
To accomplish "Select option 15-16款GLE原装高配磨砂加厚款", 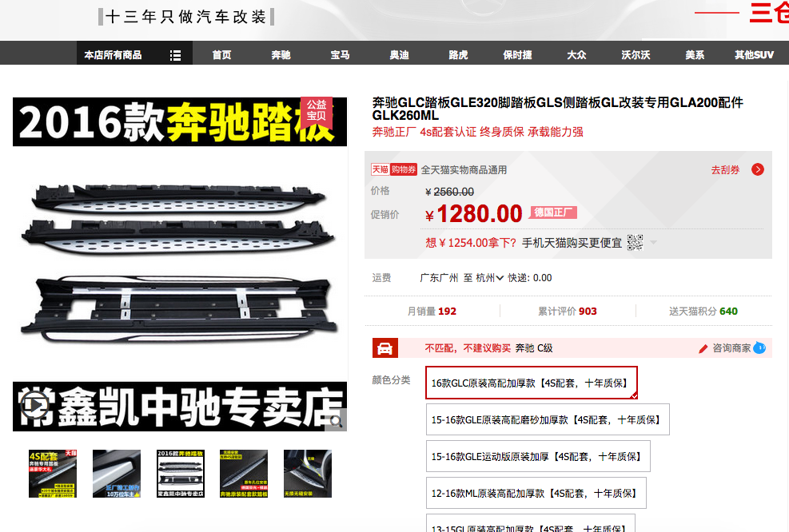I will point(548,419).
